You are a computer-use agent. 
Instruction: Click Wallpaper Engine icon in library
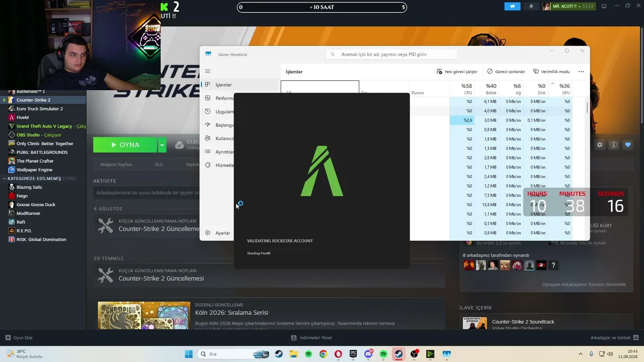tap(12, 169)
